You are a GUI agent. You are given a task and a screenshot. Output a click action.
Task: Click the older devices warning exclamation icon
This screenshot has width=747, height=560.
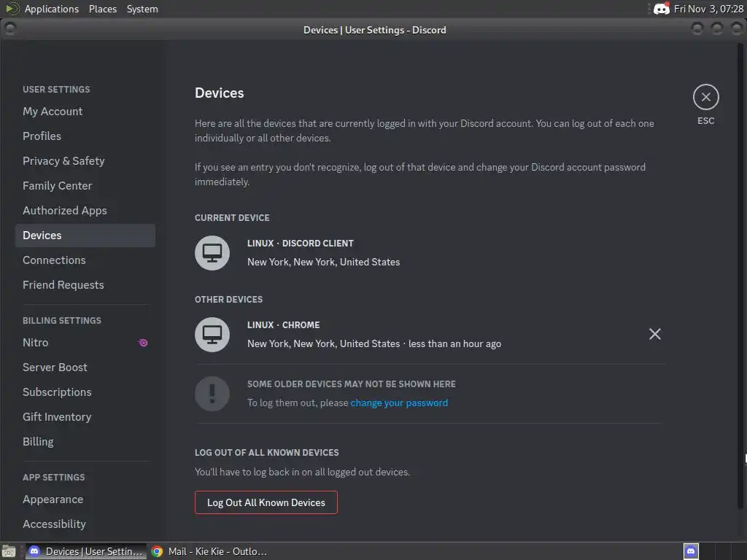tap(212, 393)
